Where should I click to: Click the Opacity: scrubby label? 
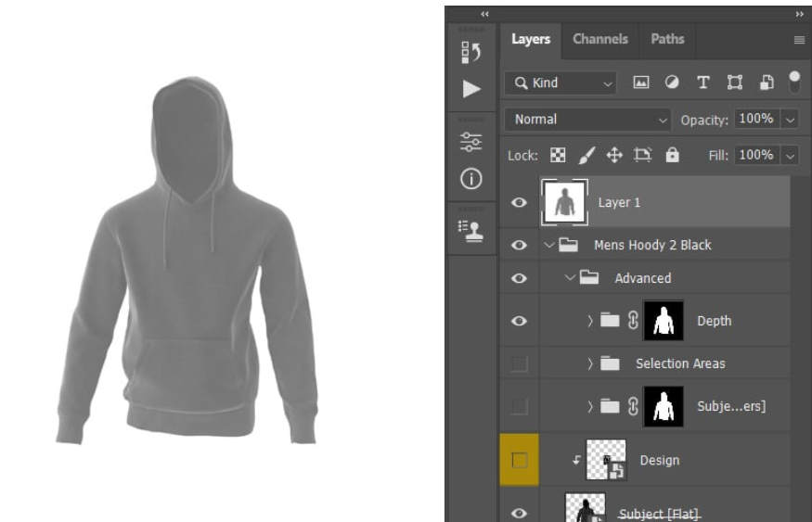704,120
